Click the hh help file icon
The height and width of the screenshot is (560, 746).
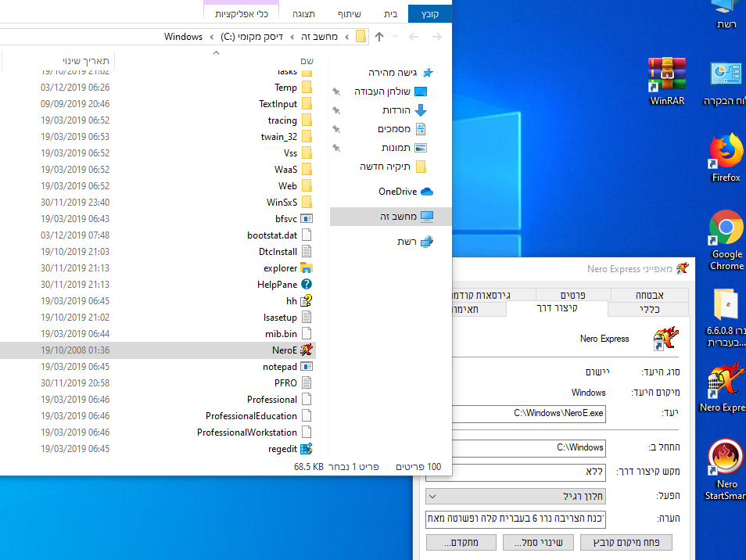(307, 300)
